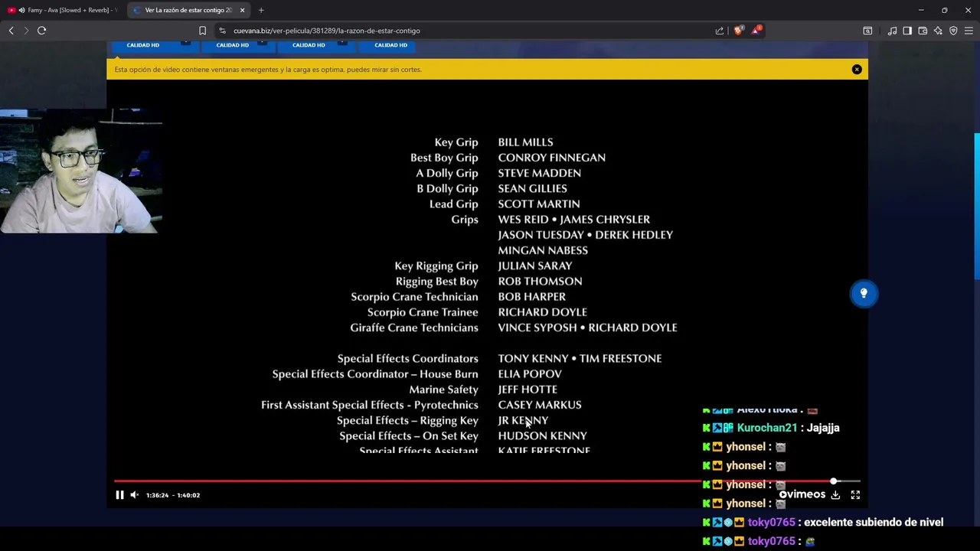
Task: Close the yellow notice banner
Action: coord(857,70)
